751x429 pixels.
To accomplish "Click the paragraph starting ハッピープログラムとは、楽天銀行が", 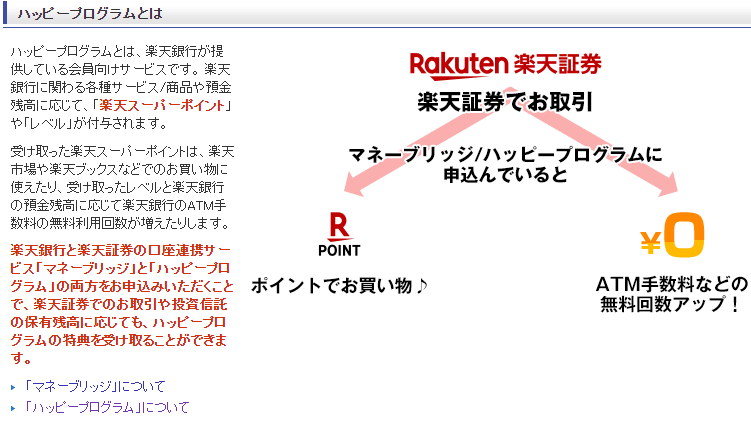I will 121,87.
